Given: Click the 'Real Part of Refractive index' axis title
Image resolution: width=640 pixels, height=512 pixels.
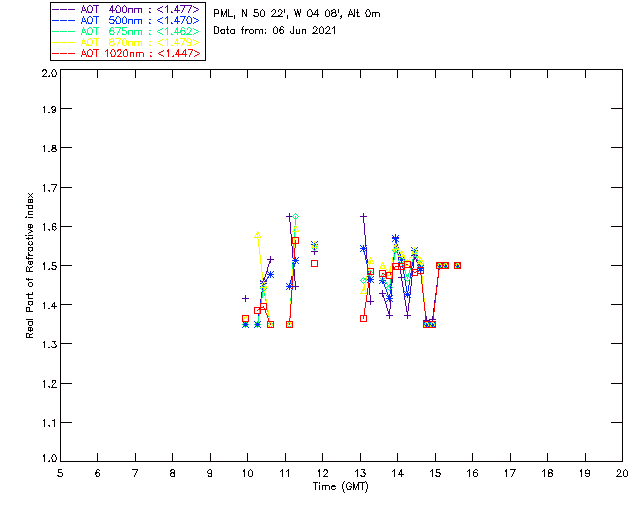Looking at the screenshot, I should pos(29,265).
